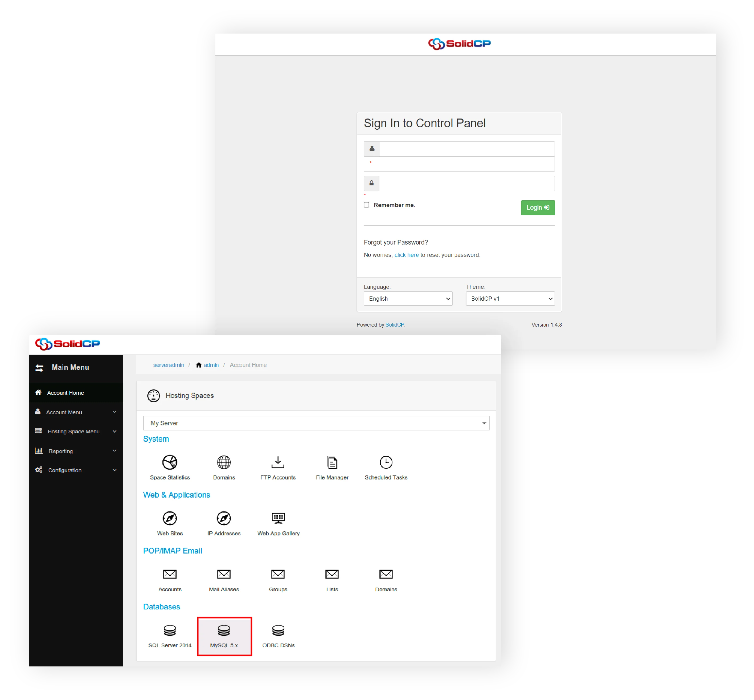Open File Manager icon
Image resolution: width=754 pixels, height=700 pixels.
pyautogui.click(x=332, y=462)
